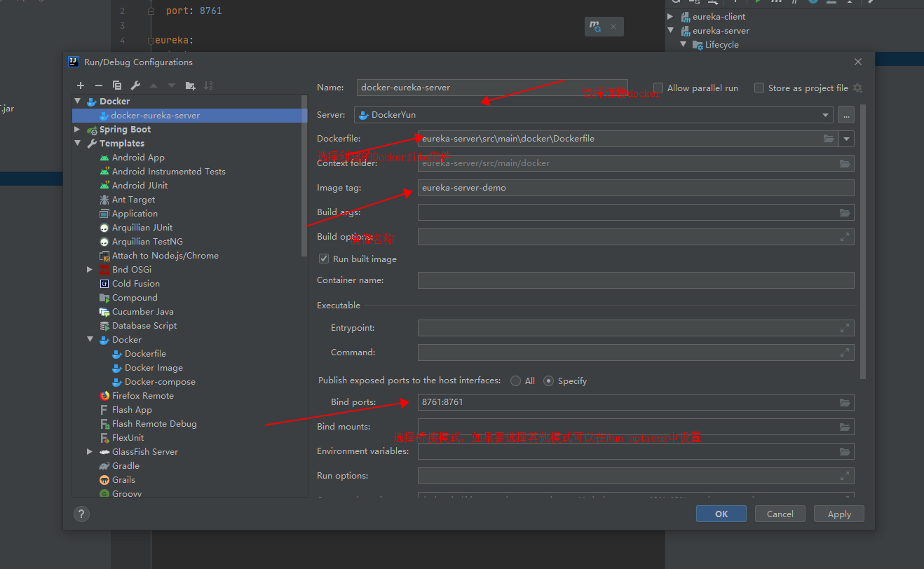Select Docker Image template
This screenshot has height=569, width=924.
154,368
